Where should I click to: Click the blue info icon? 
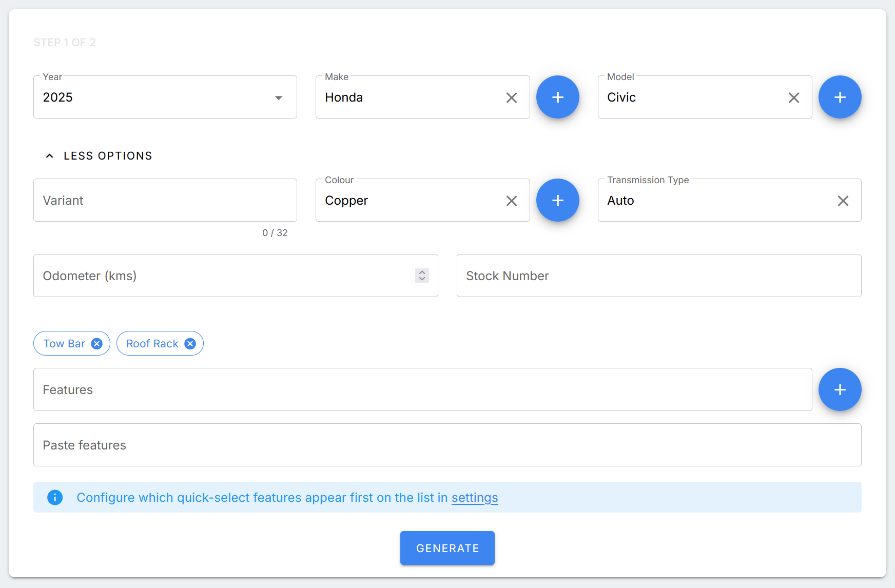coord(55,497)
